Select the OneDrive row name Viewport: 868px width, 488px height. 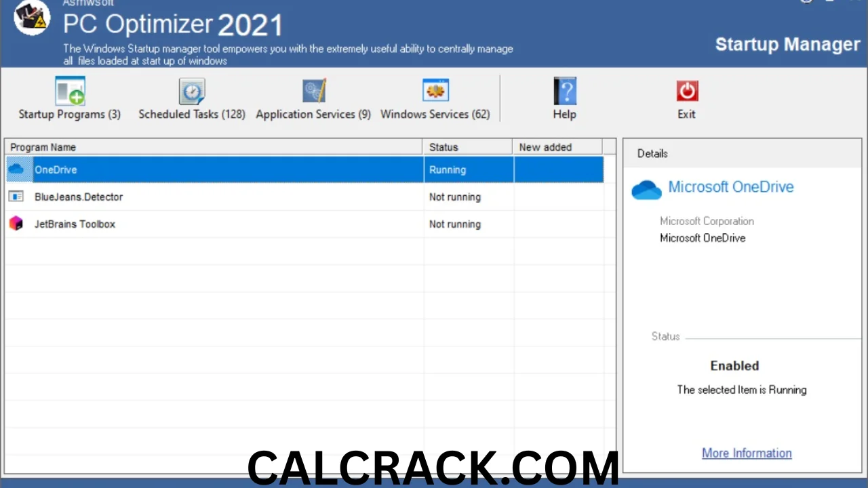coord(56,169)
